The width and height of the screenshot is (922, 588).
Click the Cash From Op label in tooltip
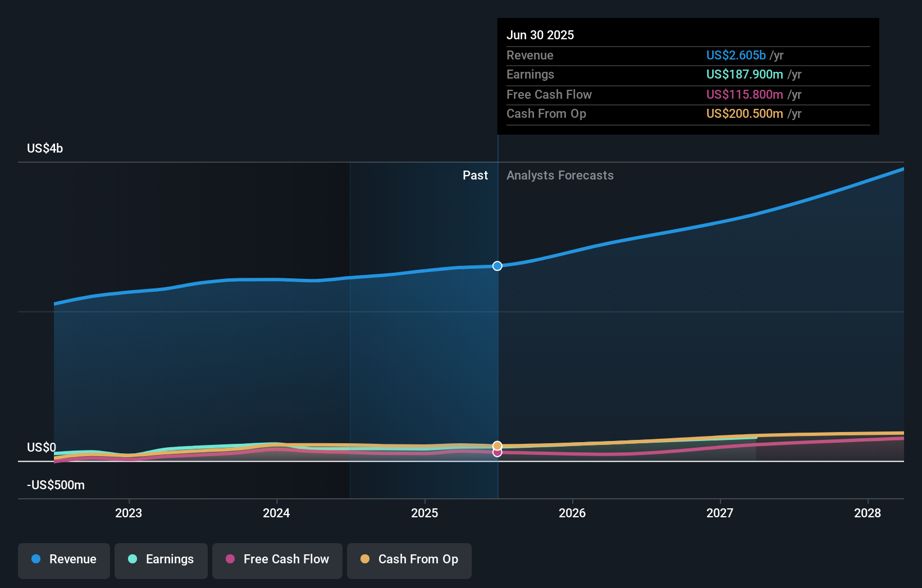pos(546,113)
